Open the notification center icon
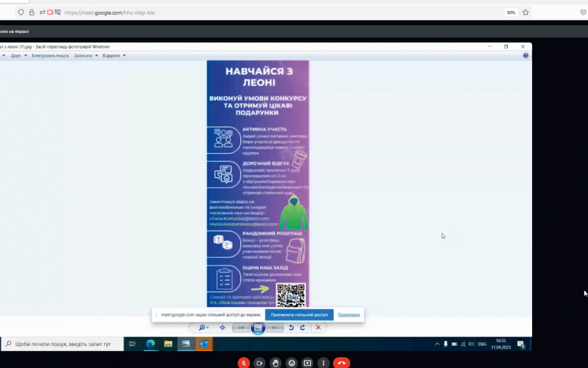The image size is (588, 368). coord(521,344)
